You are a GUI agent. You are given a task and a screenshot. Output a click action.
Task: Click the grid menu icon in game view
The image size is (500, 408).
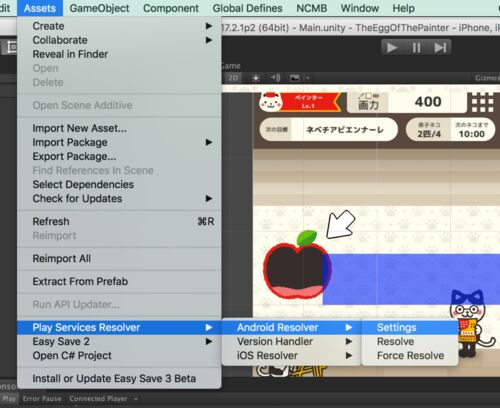482,102
